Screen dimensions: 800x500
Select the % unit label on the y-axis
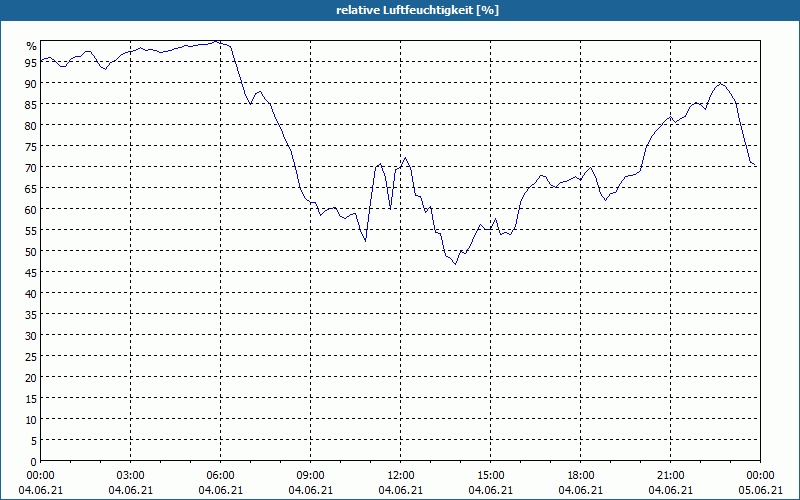tap(32, 46)
